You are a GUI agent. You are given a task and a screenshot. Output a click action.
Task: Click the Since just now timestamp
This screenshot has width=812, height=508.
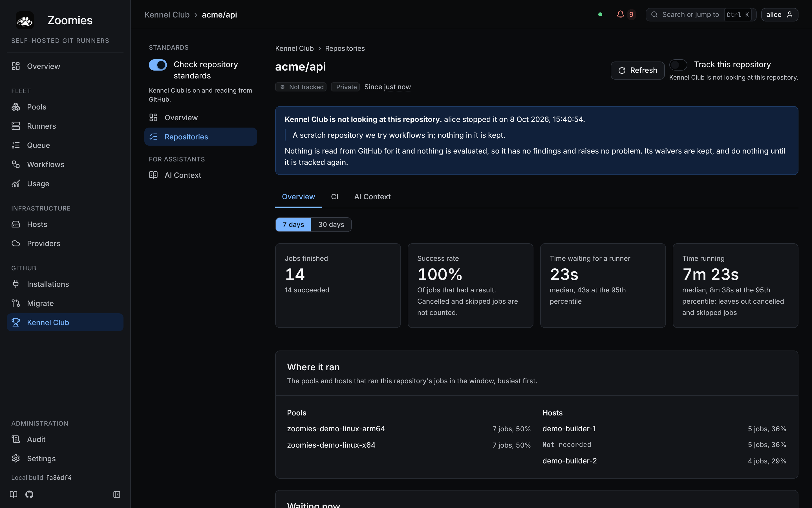[x=388, y=87]
